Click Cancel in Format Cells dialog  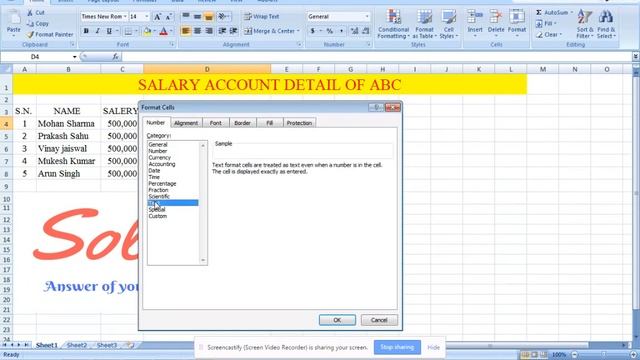(x=379, y=320)
